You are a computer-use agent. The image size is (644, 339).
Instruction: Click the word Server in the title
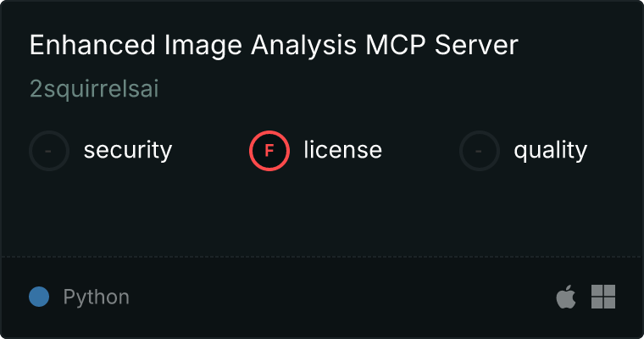(x=476, y=45)
